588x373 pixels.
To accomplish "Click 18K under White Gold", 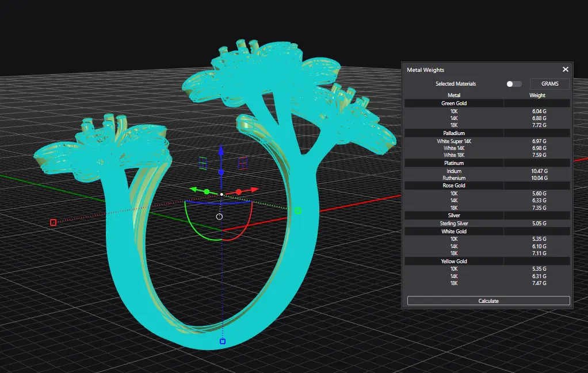I will pyautogui.click(x=454, y=253).
